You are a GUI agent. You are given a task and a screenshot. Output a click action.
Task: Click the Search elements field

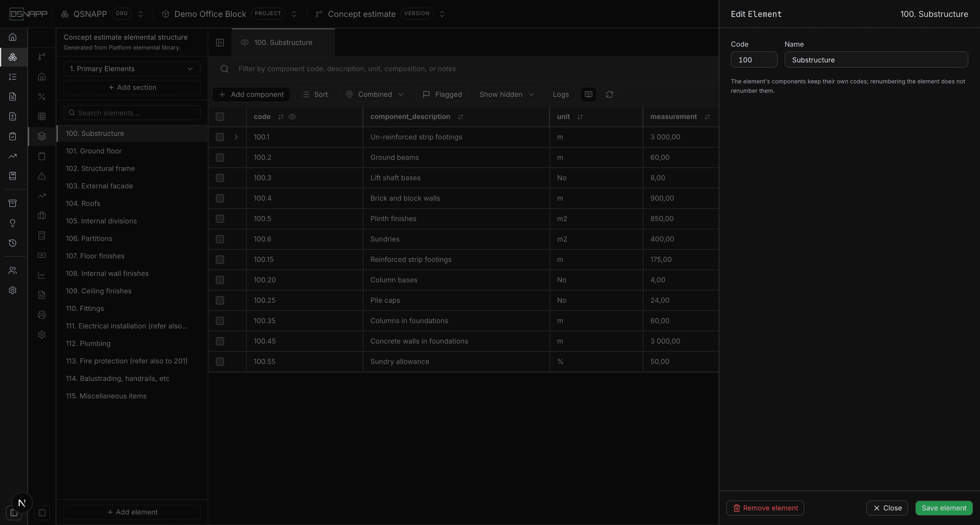pos(132,113)
